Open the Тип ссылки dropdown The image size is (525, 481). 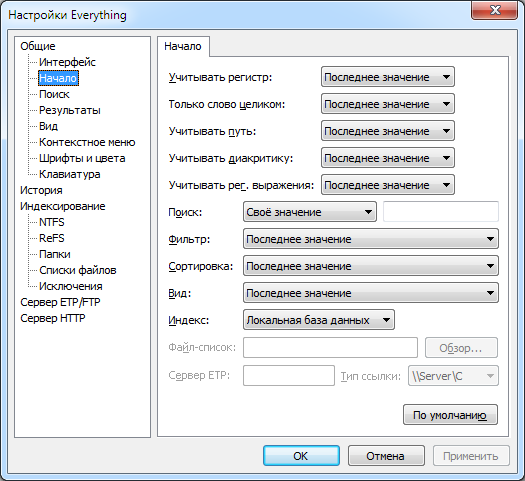click(453, 376)
